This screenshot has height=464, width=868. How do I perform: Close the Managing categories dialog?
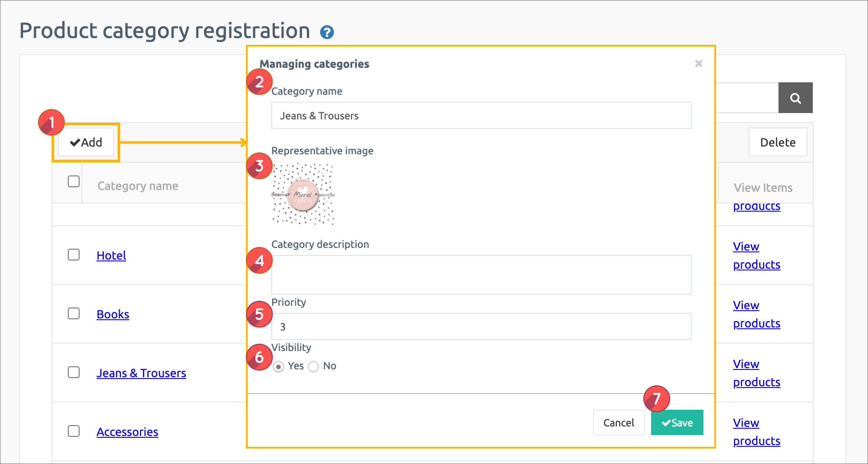(698, 64)
